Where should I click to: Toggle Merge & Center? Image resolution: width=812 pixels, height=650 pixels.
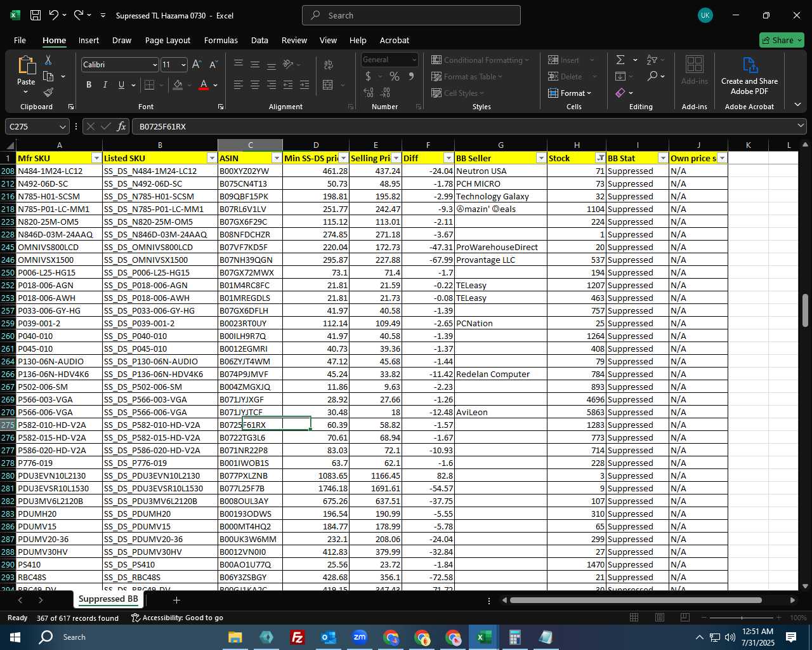point(328,85)
